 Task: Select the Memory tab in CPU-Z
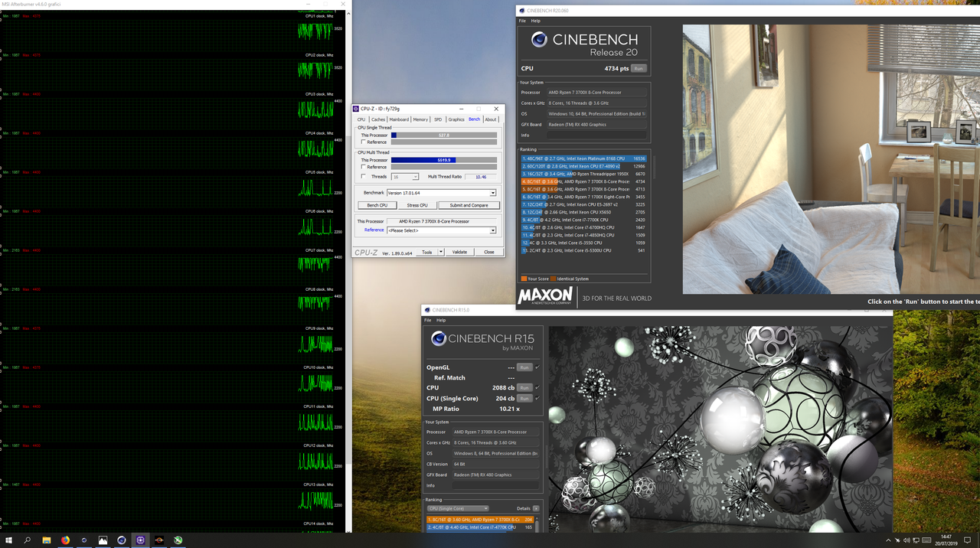(x=420, y=119)
